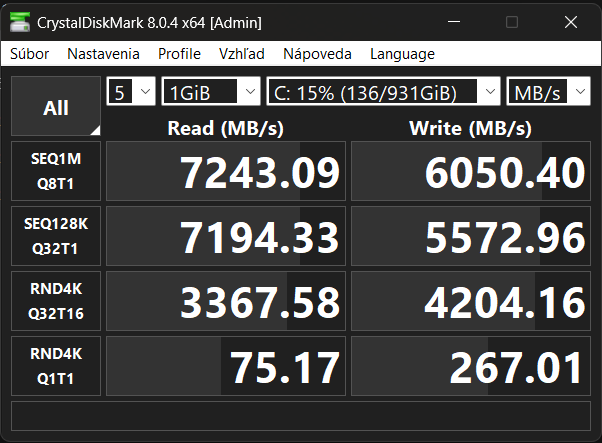Open the Nastavenia menu

[x=103, y=54]
